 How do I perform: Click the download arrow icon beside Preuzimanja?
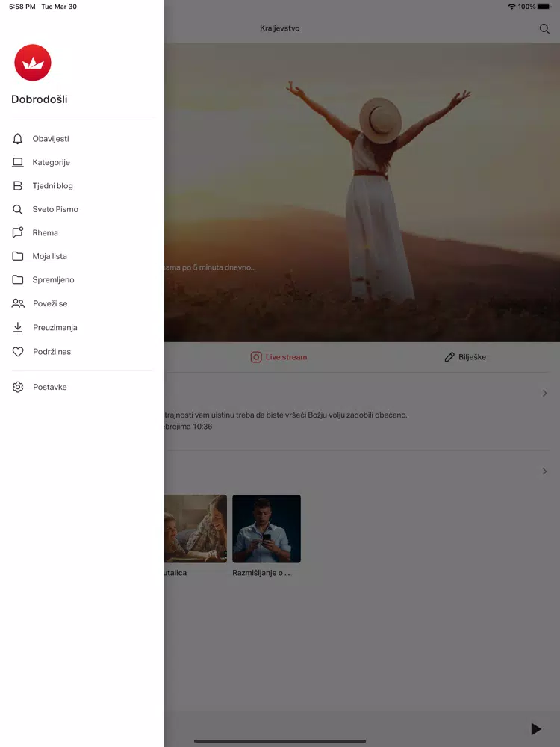18,327
